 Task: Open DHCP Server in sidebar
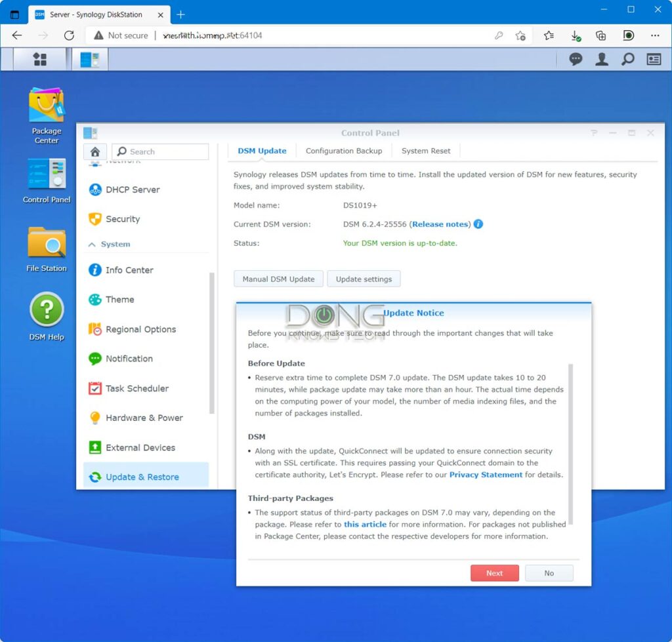pyautogui.click(x=146, y=190)
